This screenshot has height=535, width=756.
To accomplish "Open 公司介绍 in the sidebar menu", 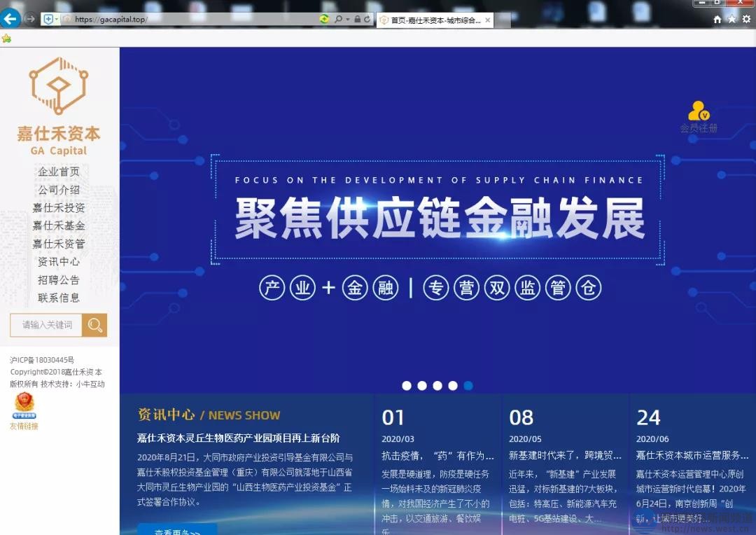I will pyautogui.click(x=59, y=190).
